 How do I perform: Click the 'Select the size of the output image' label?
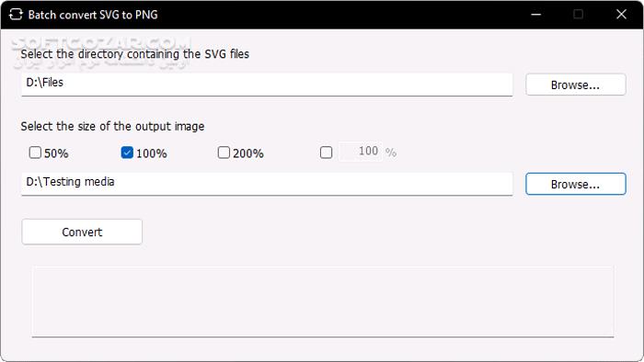112,126
